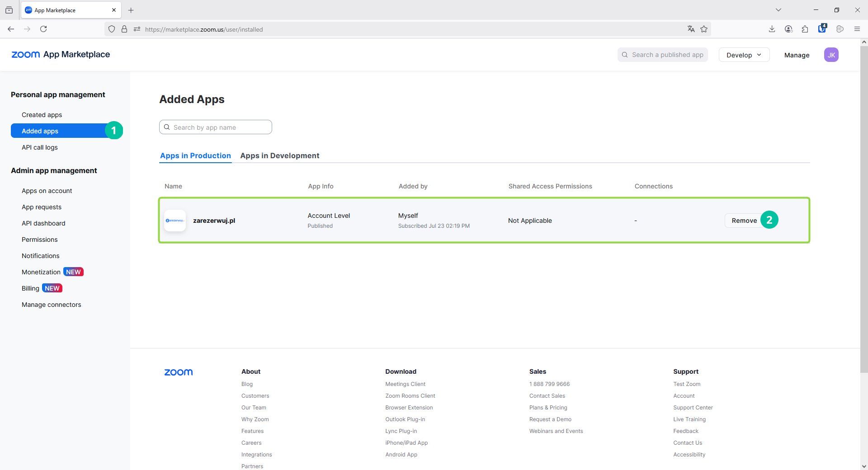Click the Search a published app field

coord(662,55)
